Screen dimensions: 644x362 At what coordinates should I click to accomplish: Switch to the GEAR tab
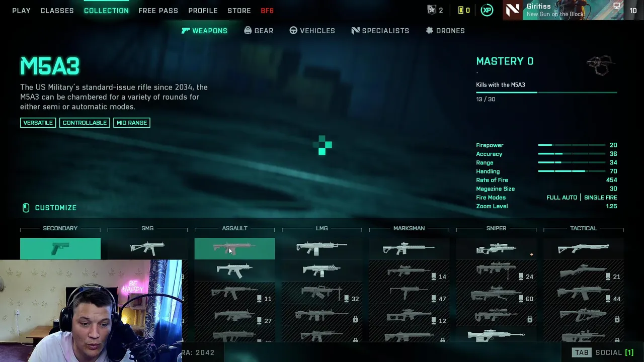point(259,31)
